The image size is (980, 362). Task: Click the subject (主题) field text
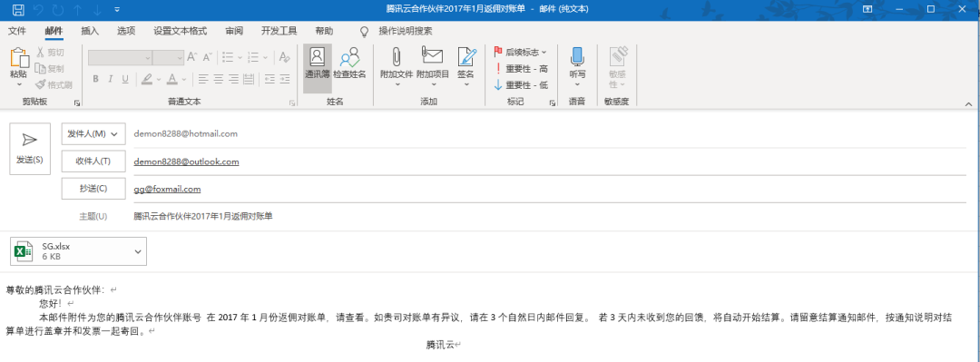(x=202, y=216)
